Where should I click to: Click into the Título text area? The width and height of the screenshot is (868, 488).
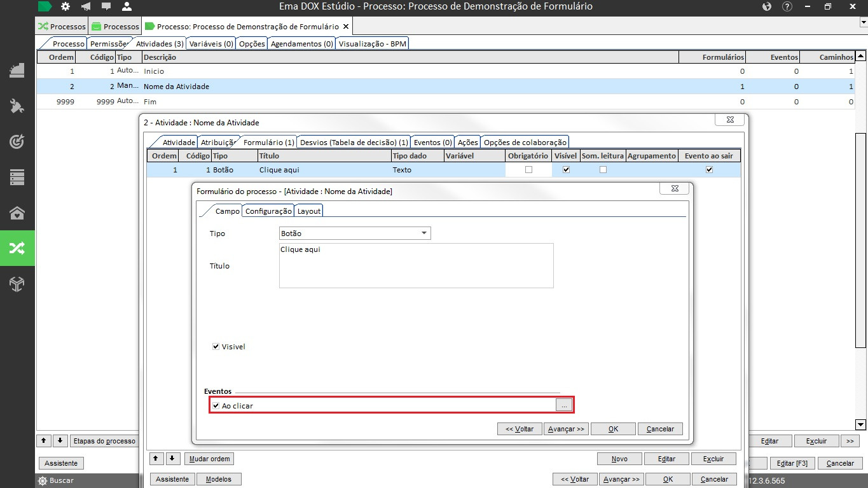(x=416, y=265)
